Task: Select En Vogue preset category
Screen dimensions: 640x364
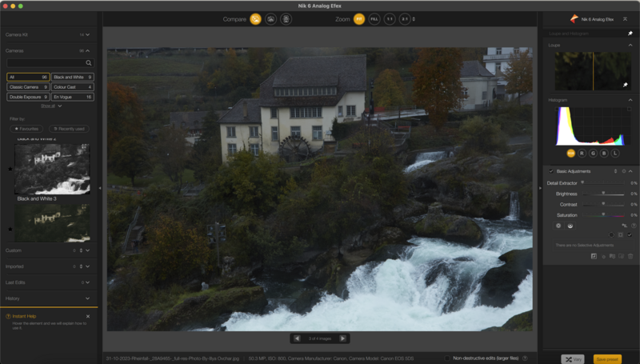Action: point(73,97)
